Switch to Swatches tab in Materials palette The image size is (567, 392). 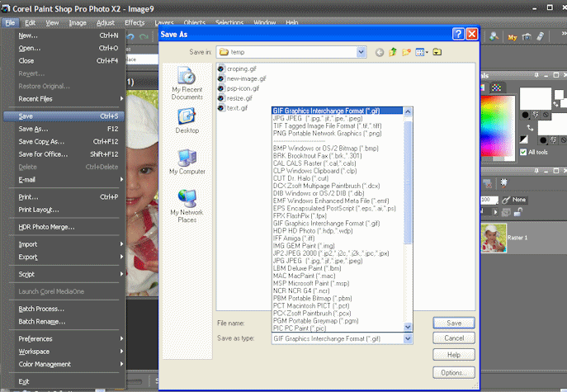[x=497, y=87]
